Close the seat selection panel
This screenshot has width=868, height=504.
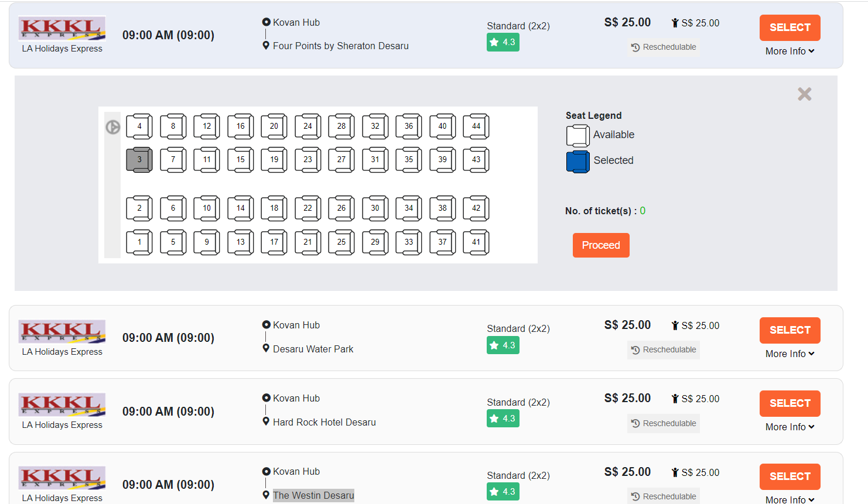point(804,94)
